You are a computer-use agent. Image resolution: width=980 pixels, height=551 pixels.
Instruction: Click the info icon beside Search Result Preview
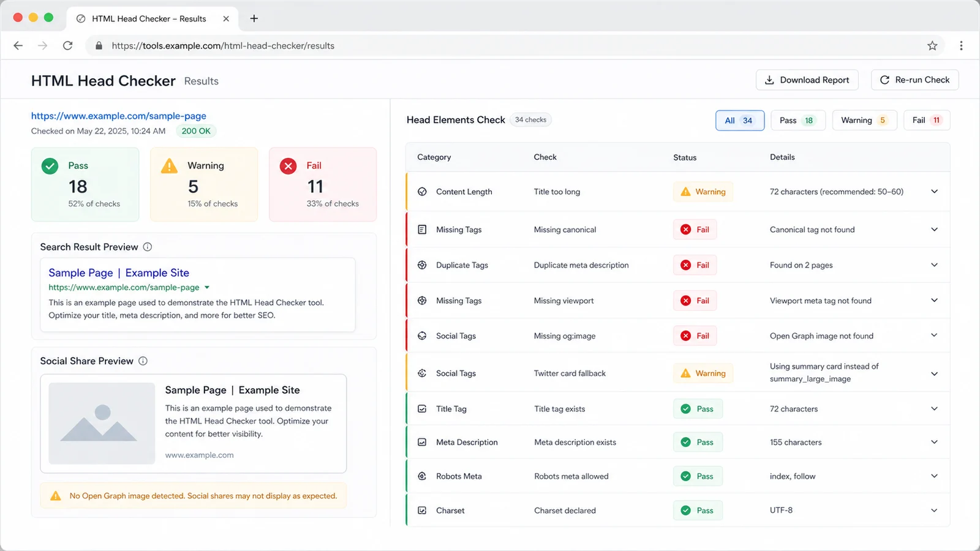(x=148, y=247)
